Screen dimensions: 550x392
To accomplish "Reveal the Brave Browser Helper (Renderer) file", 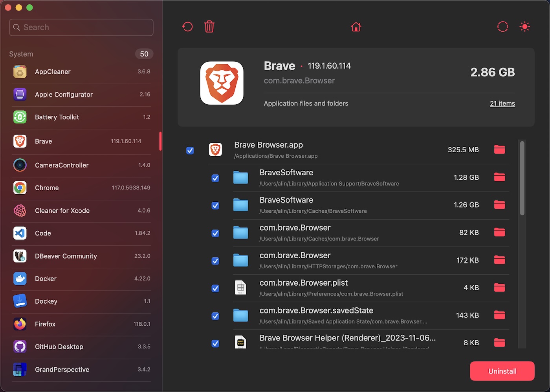I will (x=500, y=343).
